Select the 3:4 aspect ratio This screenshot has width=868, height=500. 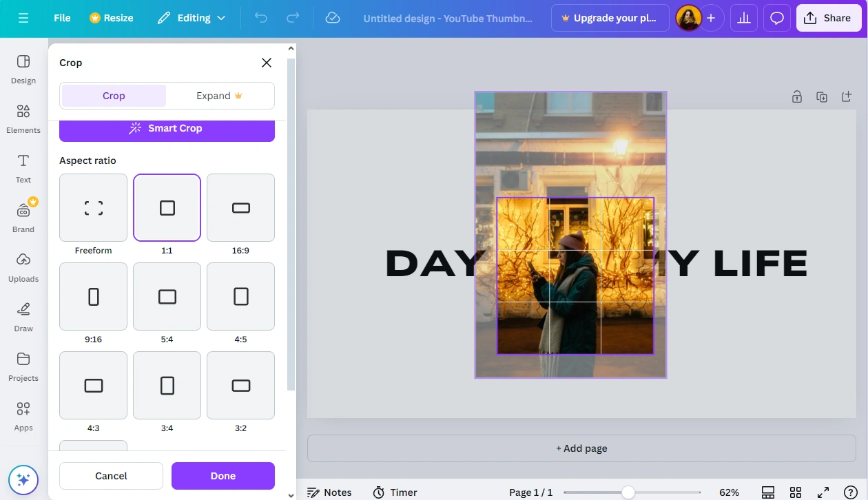pos(167,385)
